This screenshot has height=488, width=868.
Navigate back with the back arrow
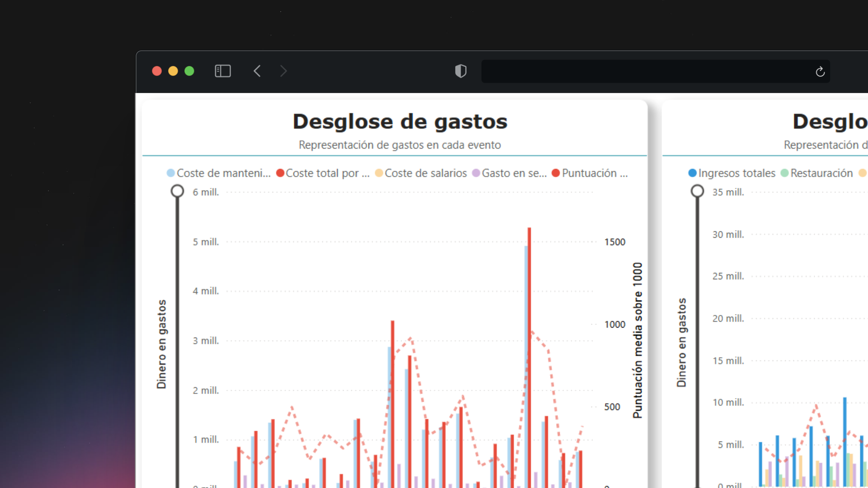coord(257,71)
